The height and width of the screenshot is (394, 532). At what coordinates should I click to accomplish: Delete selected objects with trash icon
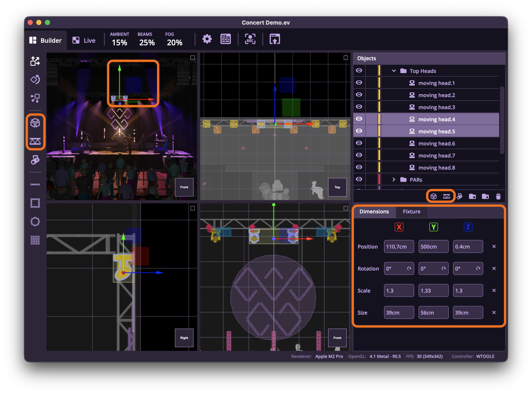(498, 196)
